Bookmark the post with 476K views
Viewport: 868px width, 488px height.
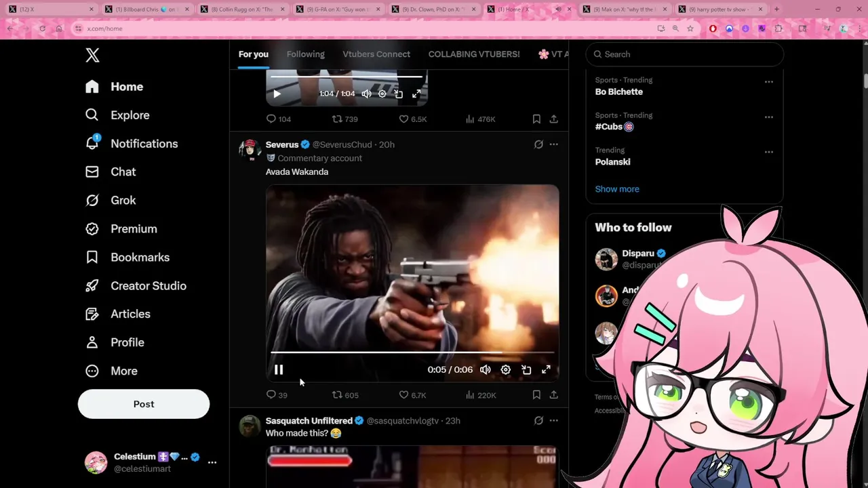coord(536,119)
